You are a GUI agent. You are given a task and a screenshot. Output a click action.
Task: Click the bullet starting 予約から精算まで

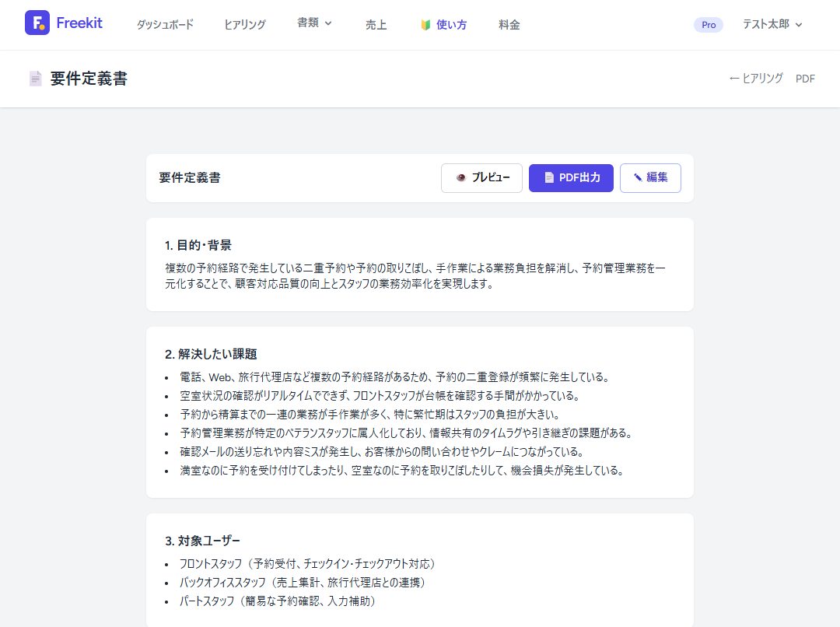370,415
